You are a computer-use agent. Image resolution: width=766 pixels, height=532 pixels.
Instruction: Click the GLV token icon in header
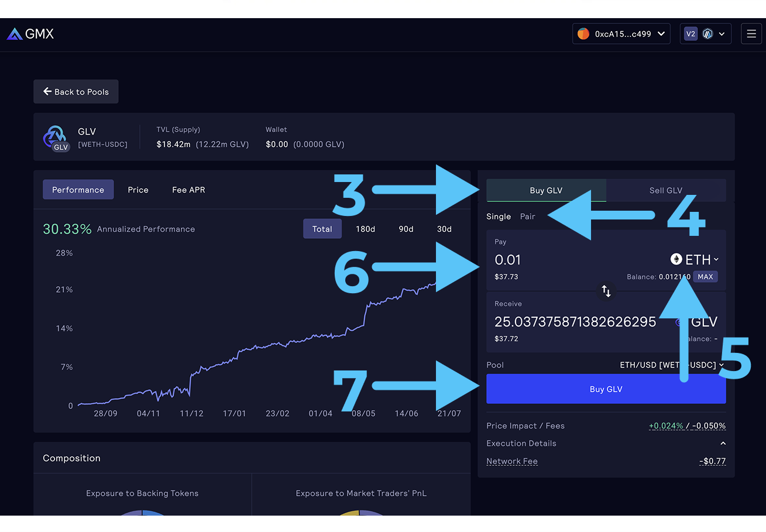[x=56, y=138]
